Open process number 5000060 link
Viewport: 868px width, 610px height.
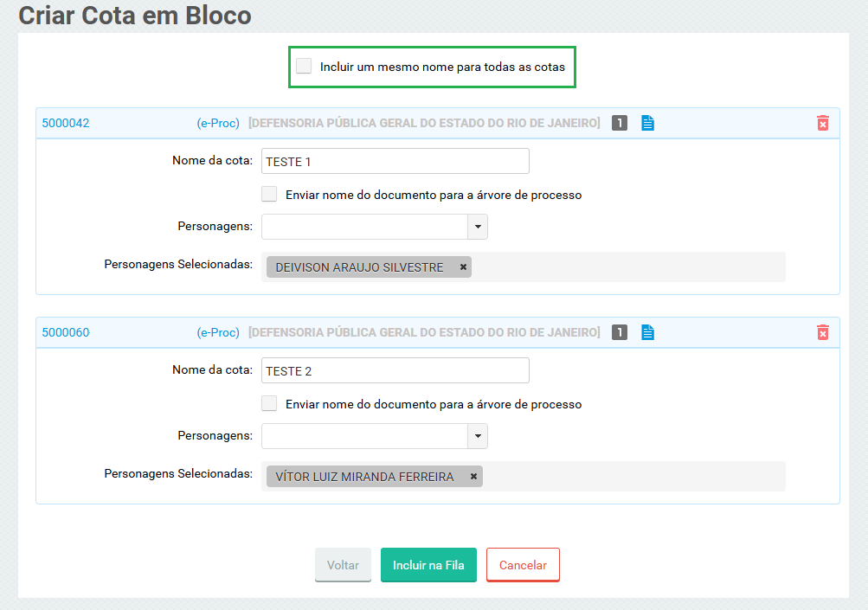66,332
